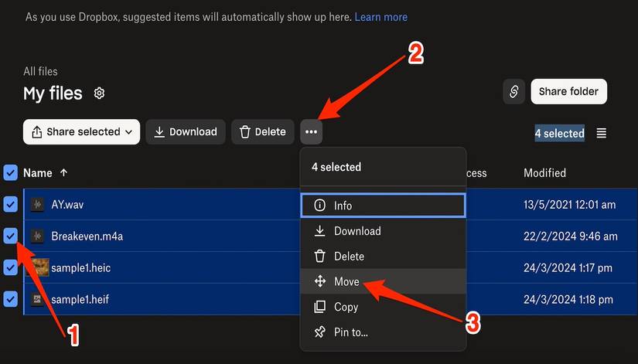Click the sample1.heic file name

(80, 267)
